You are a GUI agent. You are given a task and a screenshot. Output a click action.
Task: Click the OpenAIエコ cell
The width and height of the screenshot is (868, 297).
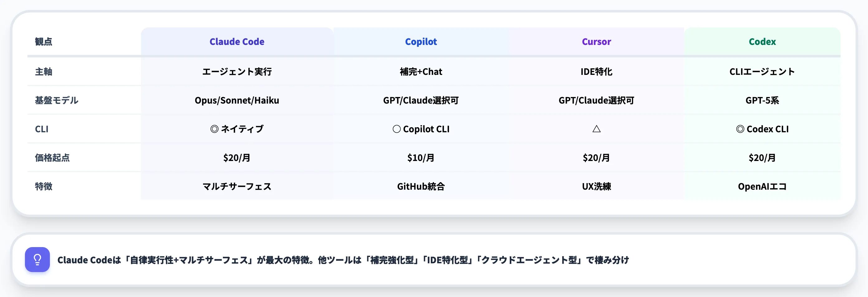(762, 186)
